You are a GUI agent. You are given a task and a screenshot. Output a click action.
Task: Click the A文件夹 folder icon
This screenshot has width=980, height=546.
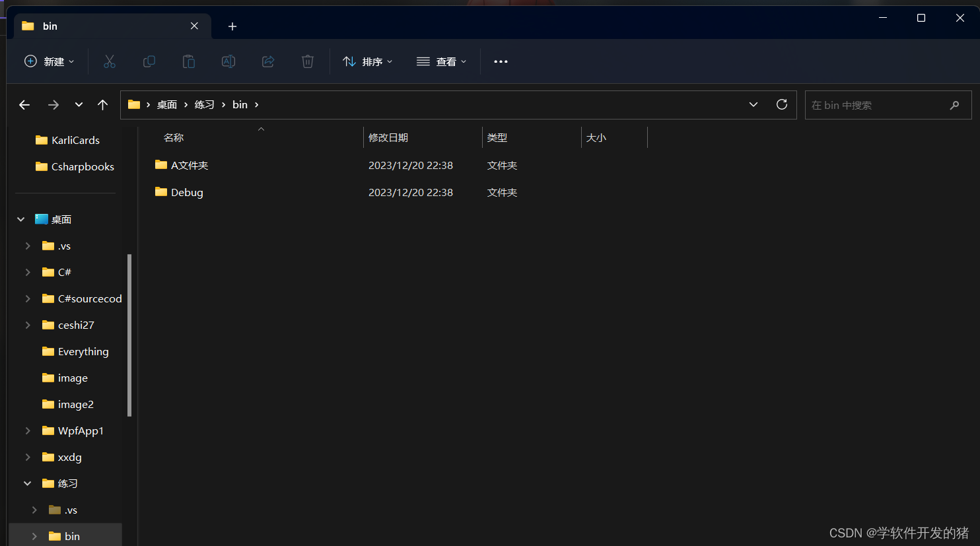point(161,164)
